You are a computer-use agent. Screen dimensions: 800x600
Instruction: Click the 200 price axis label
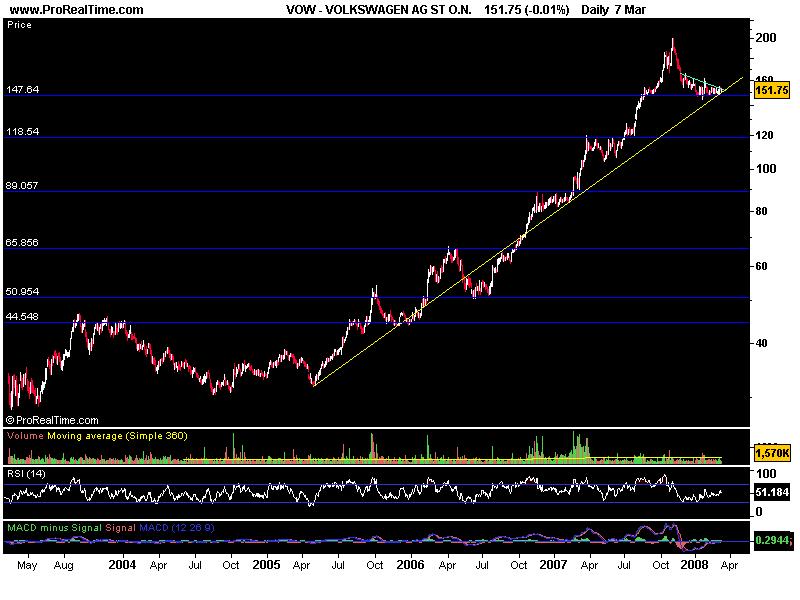tap(766, 38)
